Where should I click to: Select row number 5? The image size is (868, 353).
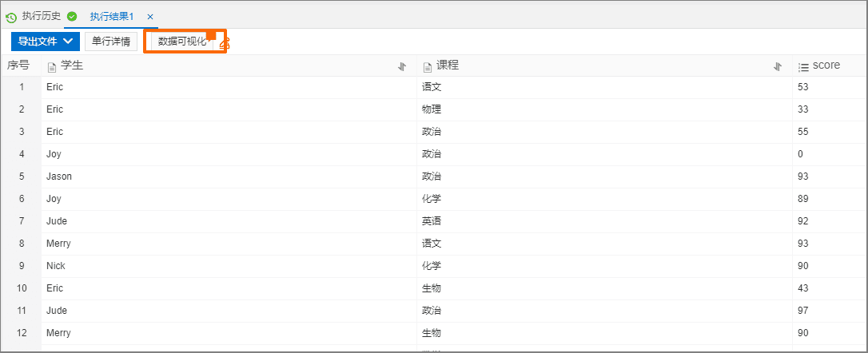[22, 176]
